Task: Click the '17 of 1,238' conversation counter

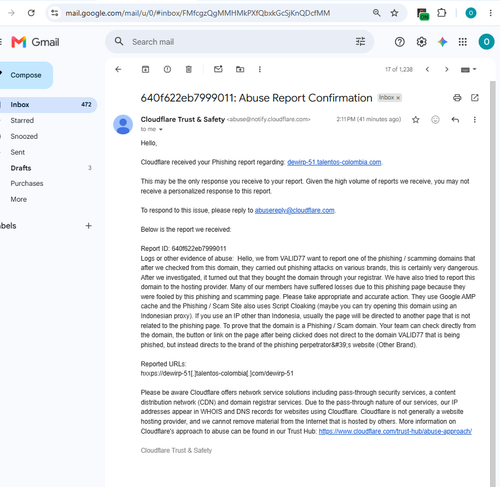Action: point(399,69)
